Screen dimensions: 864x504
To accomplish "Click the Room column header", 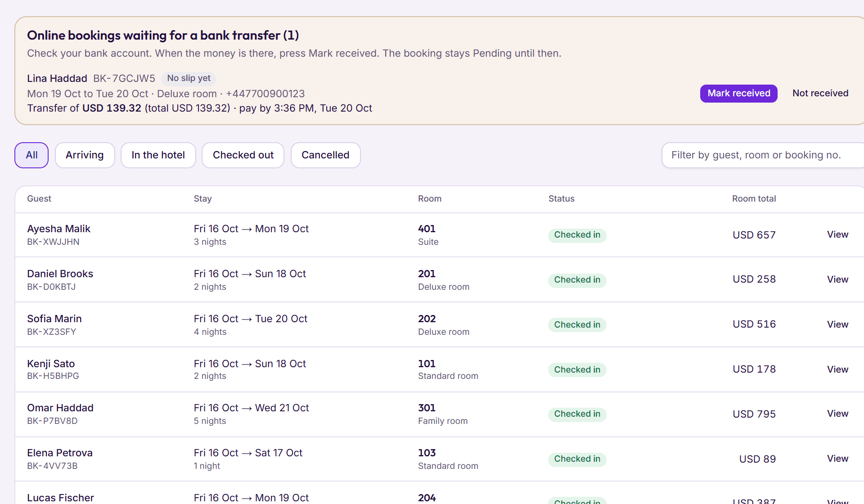I will click(x=429, y=198).
